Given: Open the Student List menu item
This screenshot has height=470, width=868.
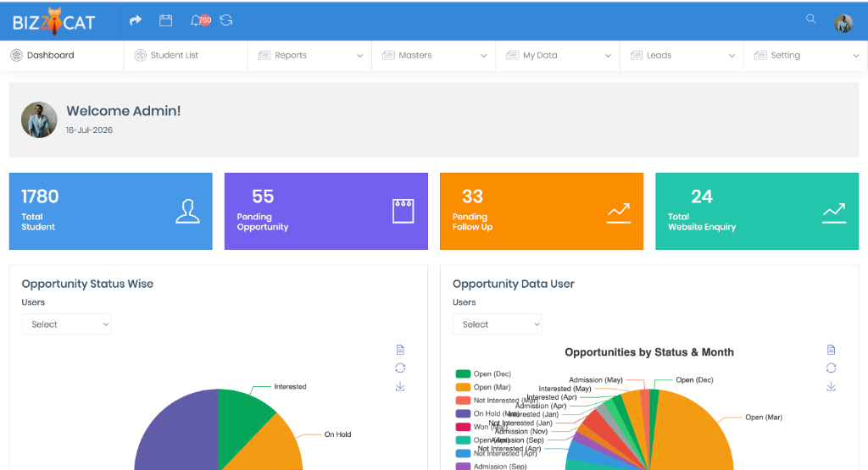Looking at the screenshot, I should [186, 55].
